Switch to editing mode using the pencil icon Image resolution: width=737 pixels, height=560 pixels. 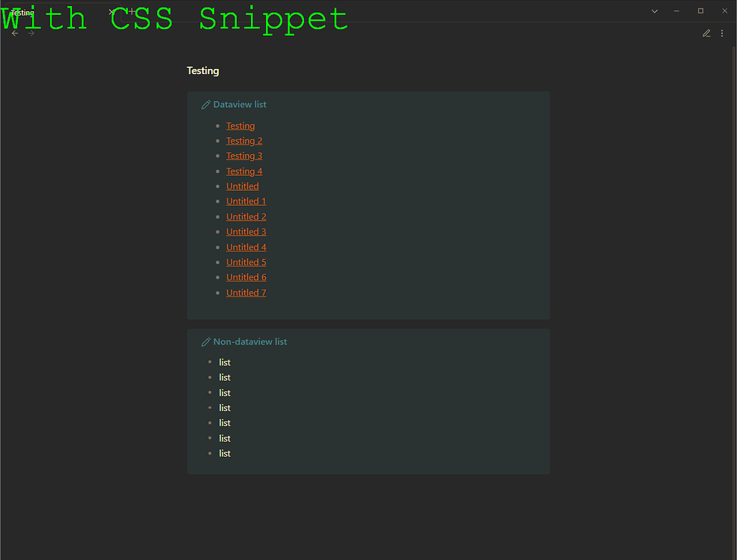click(706, 33)
